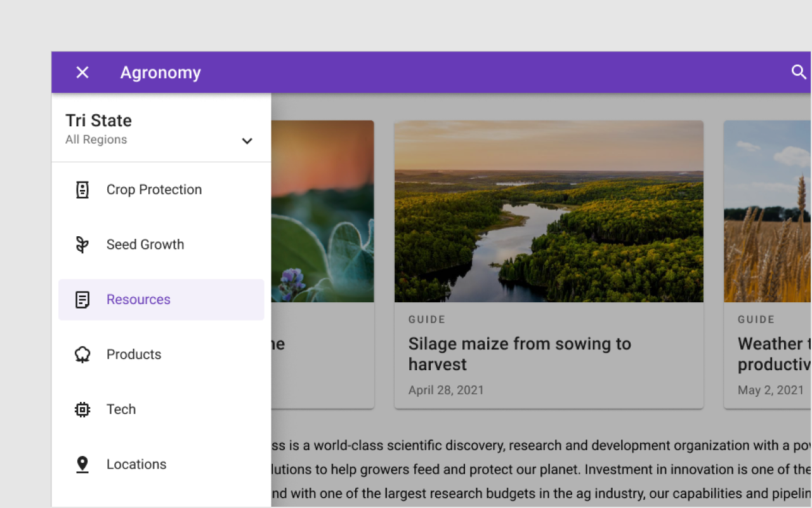This screenshot has width=812, height=508.
Task: Expand the region chevron arrow
Action: coord(247,141)
